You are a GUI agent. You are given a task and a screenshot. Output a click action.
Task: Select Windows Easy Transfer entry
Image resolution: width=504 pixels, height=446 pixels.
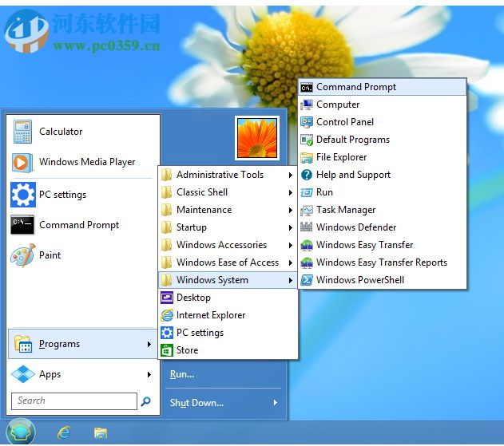382,245
